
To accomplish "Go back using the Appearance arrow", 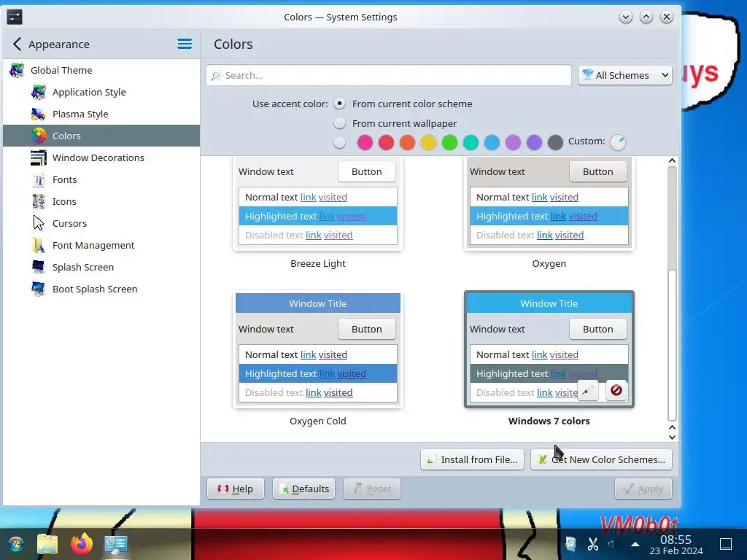I will [x=18, y=44].
